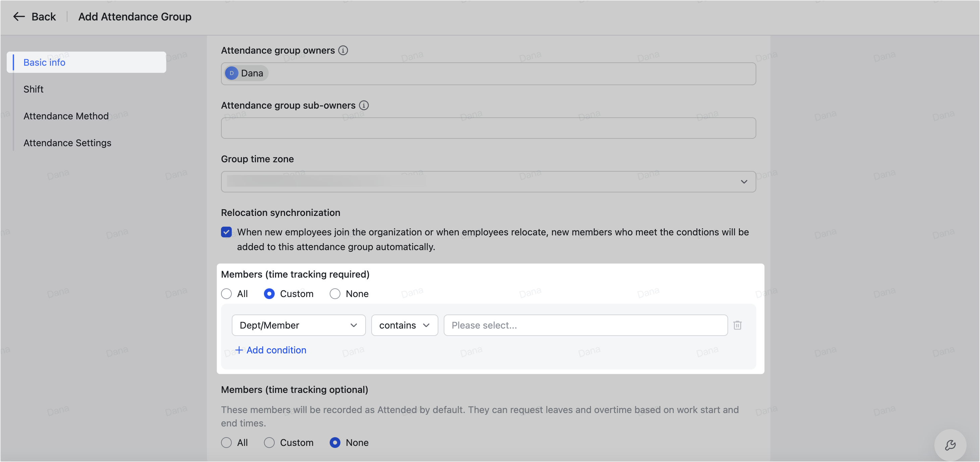Open the Attendance Method section

pyautogui.click(x=66, y=116)
